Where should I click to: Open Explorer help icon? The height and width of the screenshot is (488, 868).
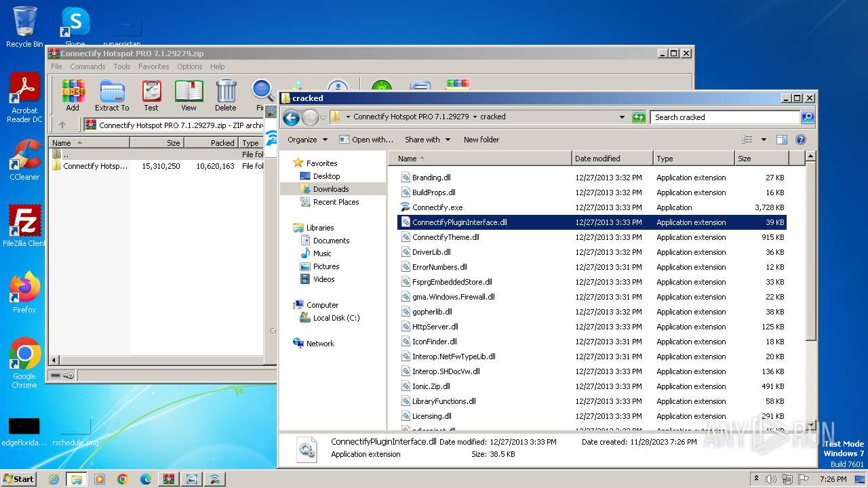[800, 140]
